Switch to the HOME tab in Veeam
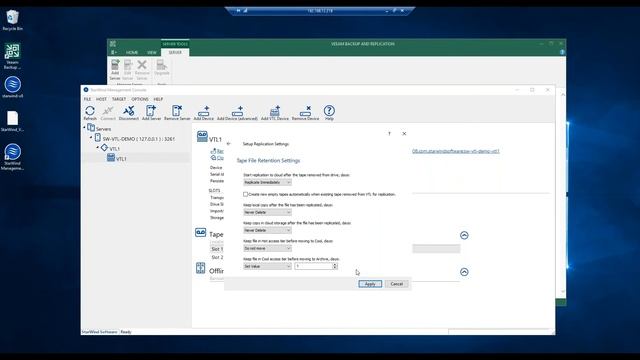Screen dimensions: 640x360 [x=131, y=53]
